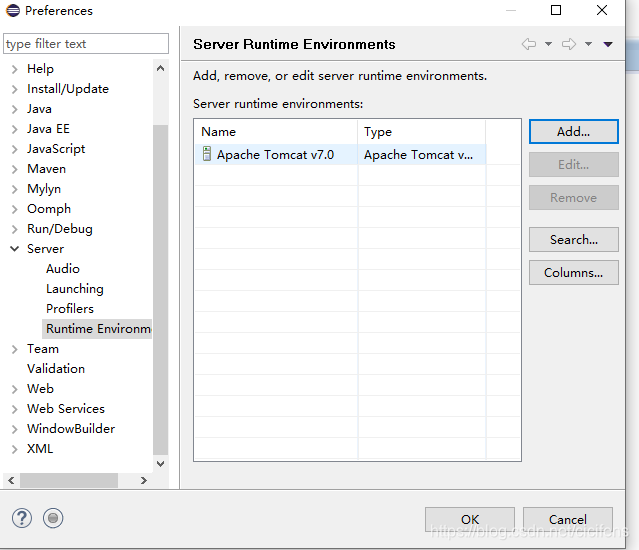Collapse the Server tree node

15,249
